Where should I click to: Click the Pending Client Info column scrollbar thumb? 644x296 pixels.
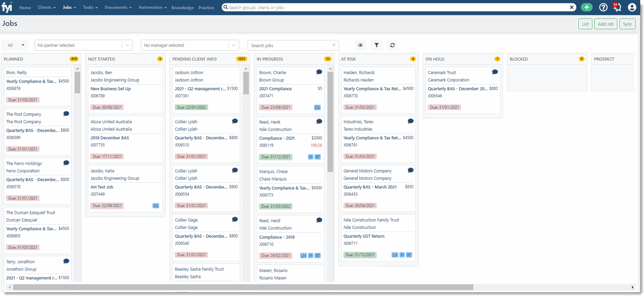246,83
